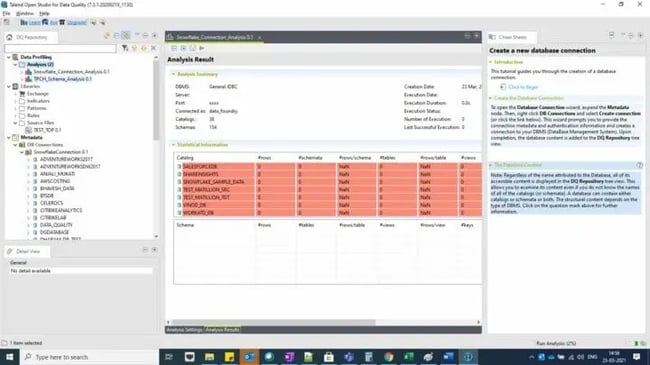The width and height of the screenshot is (650, 365).
Task: Click the editor horizontal scrollbar
Action: pyautogui.click(x=274, y=322)
